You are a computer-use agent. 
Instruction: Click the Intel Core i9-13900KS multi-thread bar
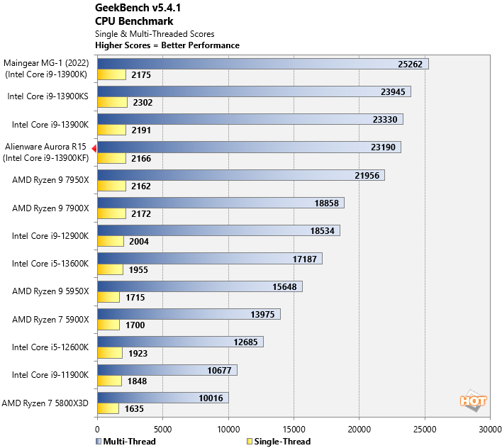click(255, 91)
